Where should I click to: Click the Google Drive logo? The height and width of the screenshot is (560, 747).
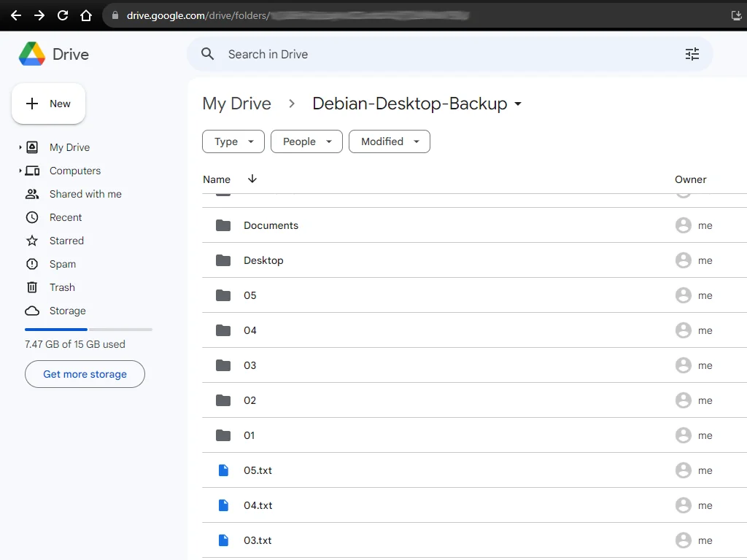(x=32, y=54)
